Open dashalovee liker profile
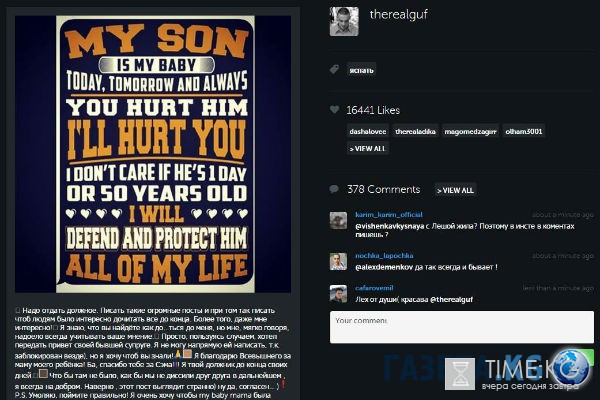 point(368,132)
